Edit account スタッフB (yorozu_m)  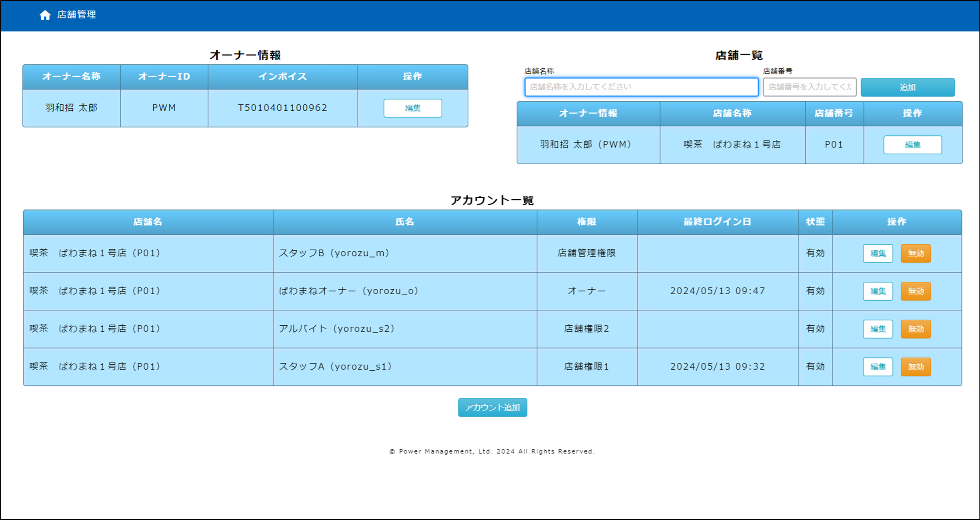point(878,253)
